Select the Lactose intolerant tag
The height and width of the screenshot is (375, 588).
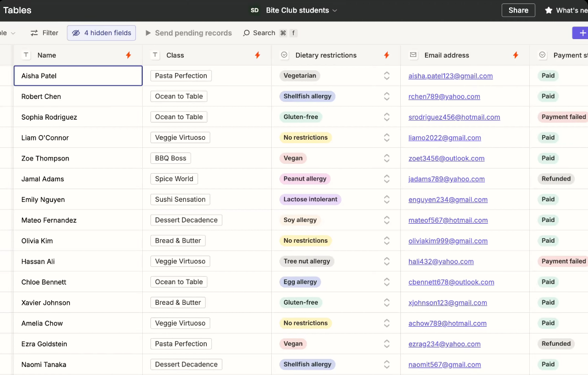coord(310,200)
